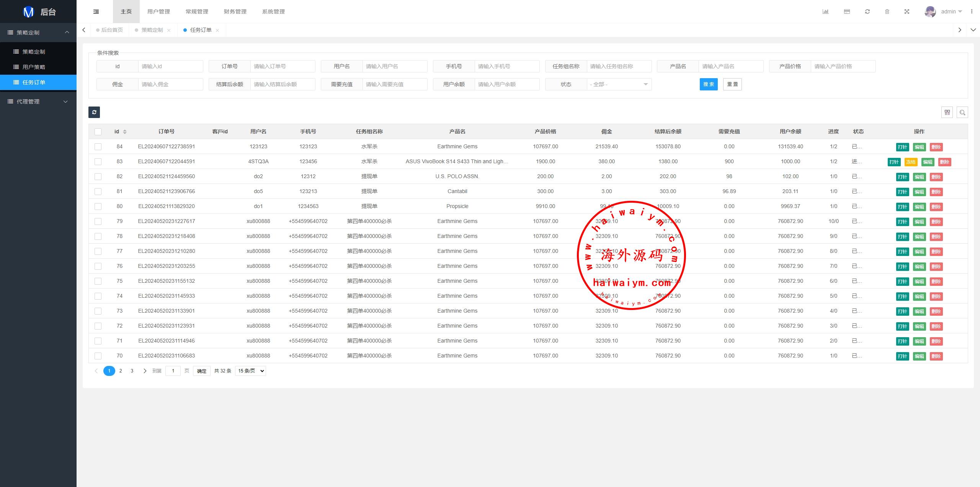Switch to the 策略定制 tab
Screen dimensions: 980x487
pyautogui.click(x=152, y=30)
